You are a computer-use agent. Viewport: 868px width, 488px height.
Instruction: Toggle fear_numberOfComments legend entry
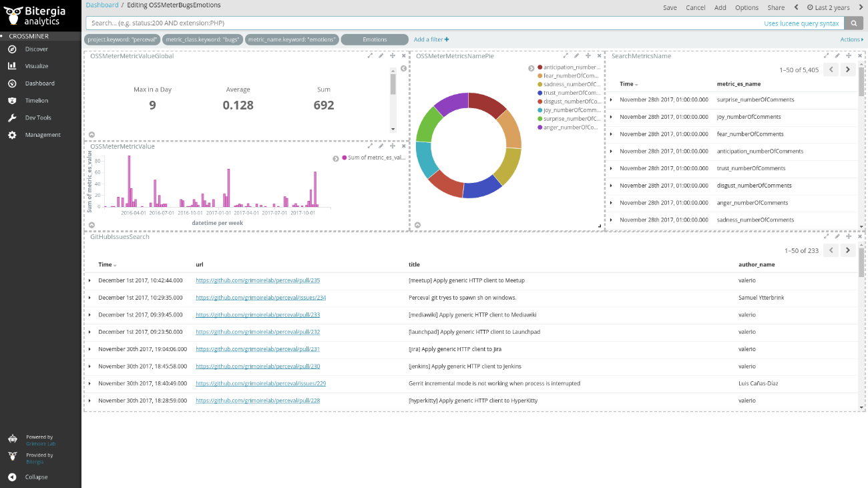click(x=568, y=76)
